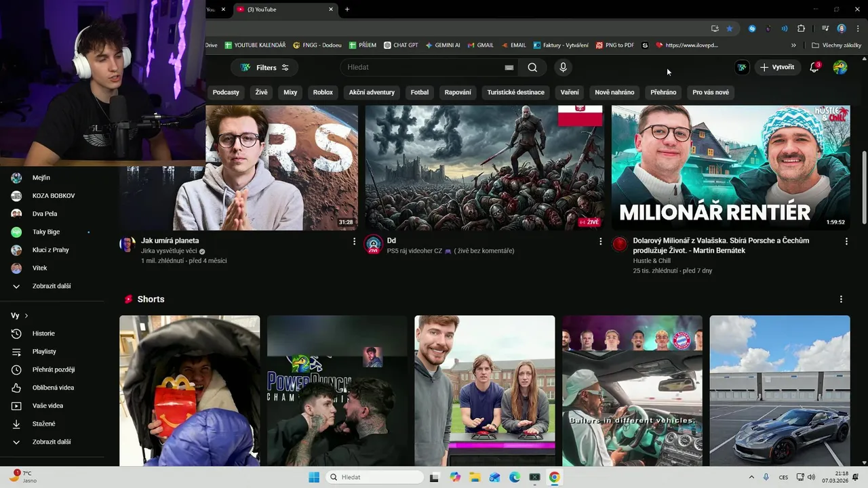
Task: Select the Pro vás nové chip
Action: click(x=711, y=92)
